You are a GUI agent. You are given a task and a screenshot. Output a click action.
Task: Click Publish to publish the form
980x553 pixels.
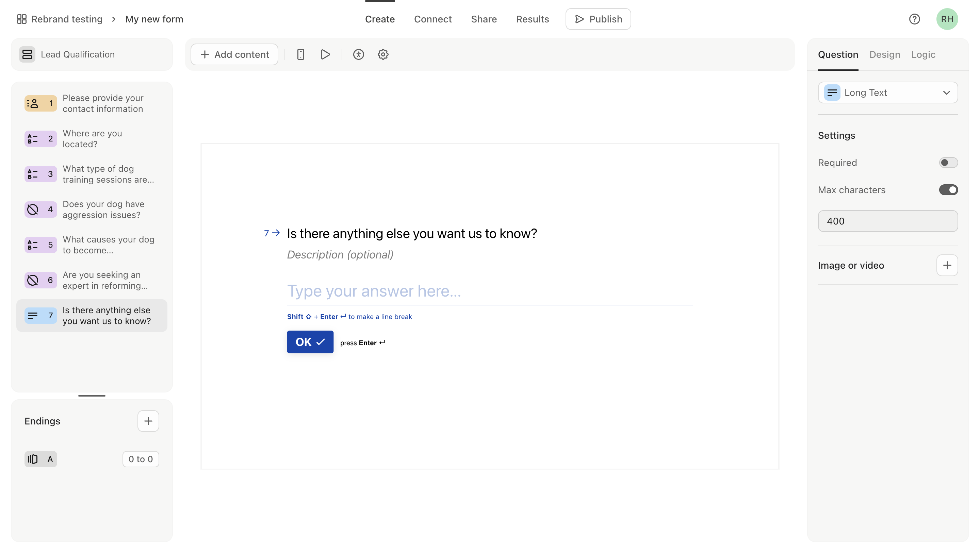click(x=598, y=19)
